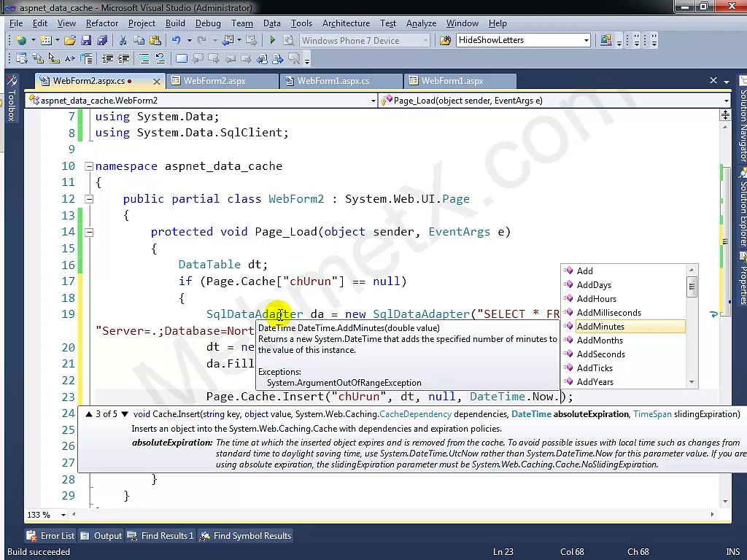The image size is (747, 560).
Task: Open the Architecture menu
Action: pyautogui.click(x=347, y=23)
